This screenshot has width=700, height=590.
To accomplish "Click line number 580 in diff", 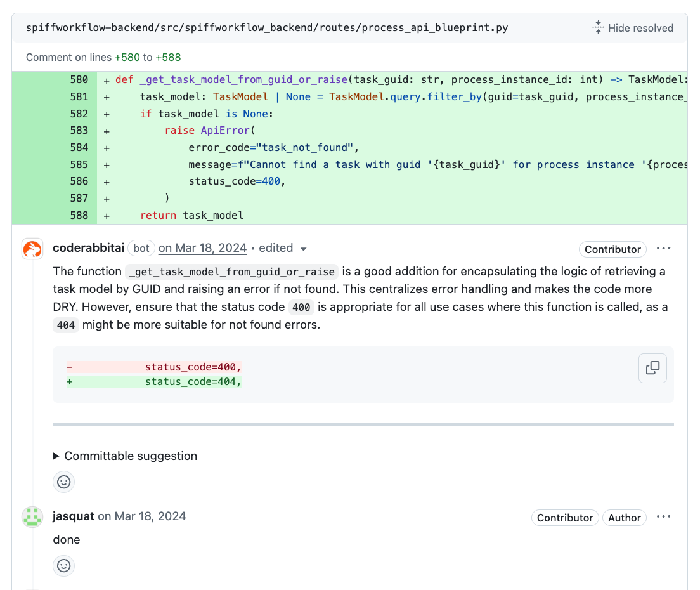I will click(79, 80).
